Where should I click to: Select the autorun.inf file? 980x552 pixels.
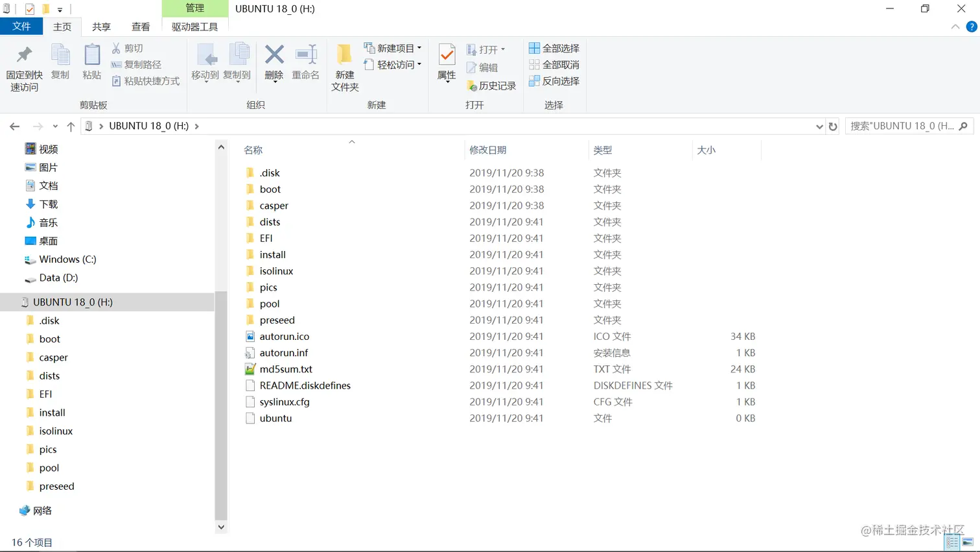point(284,353)
